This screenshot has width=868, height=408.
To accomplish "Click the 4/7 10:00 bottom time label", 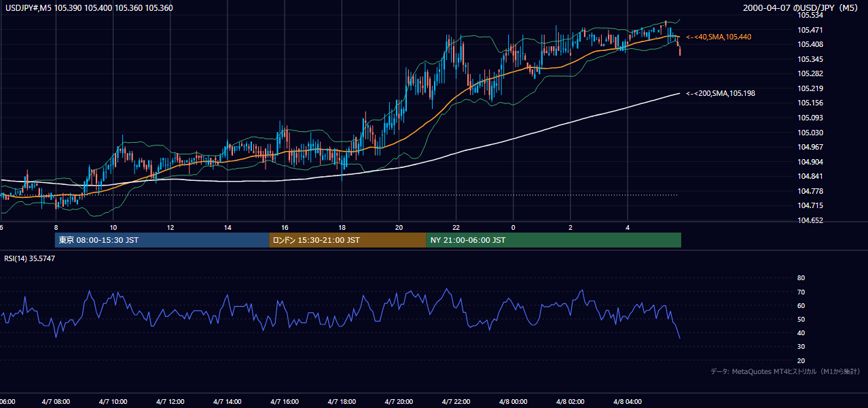I will click(x=113, y=402).
